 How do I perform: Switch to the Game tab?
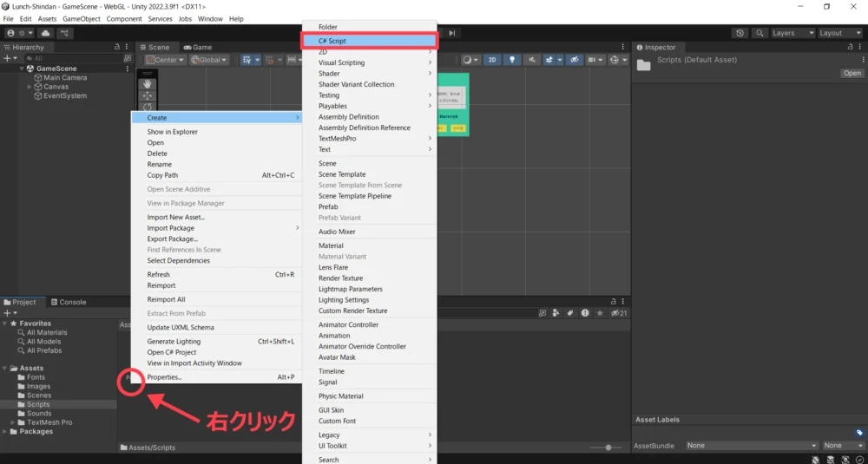coord(198,47)
